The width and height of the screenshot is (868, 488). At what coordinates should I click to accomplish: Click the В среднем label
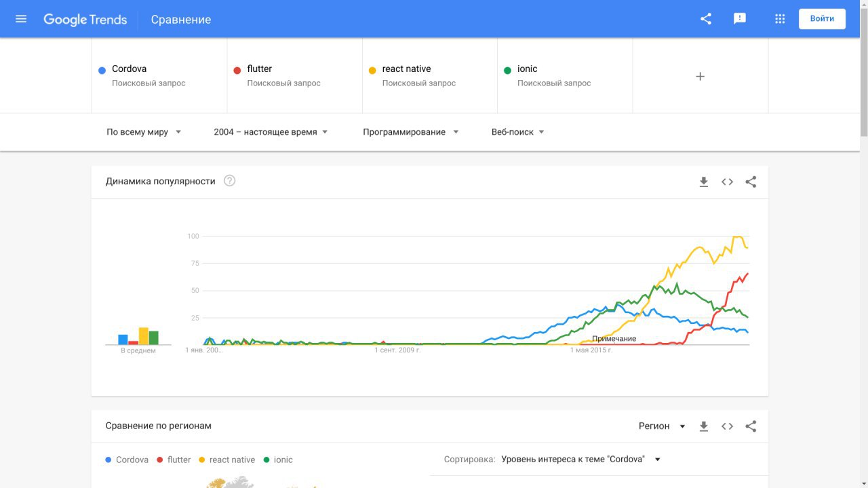point(138,351)
